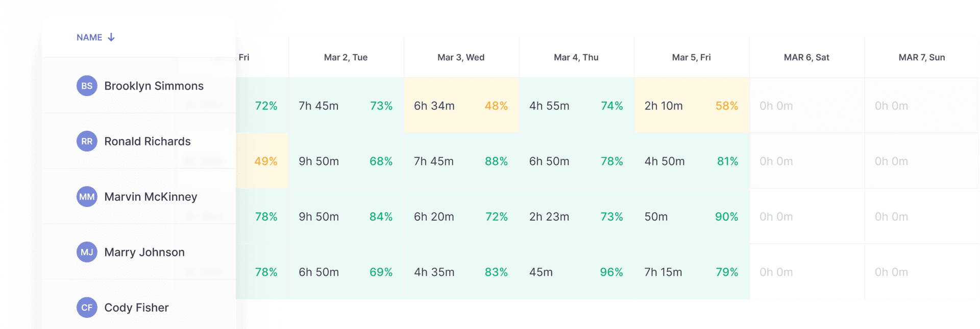The width and height of the screenshot is (980, 329).
Task: Select Marvin McKinney's MM avatar icon
Action: click(87, 196)
